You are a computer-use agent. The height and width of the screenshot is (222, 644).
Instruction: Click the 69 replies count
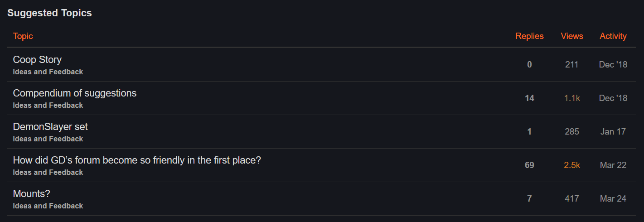coord(529,165)
